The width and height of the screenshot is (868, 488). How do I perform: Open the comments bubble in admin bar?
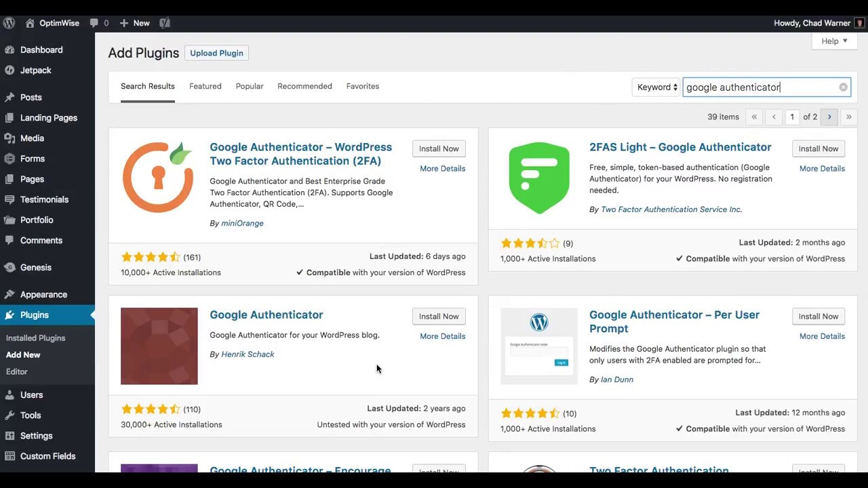coord(99,23)
